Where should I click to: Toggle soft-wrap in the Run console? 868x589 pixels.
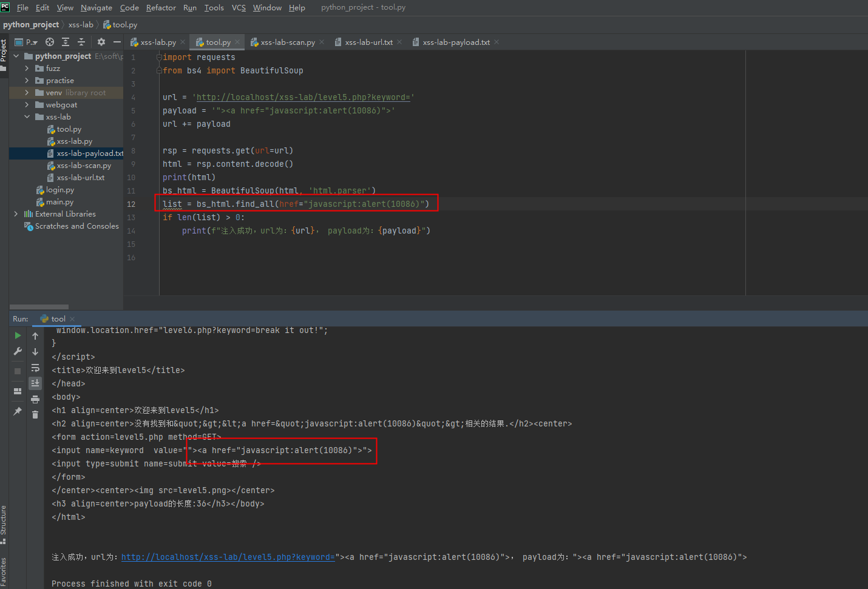[x=35, y=368]
